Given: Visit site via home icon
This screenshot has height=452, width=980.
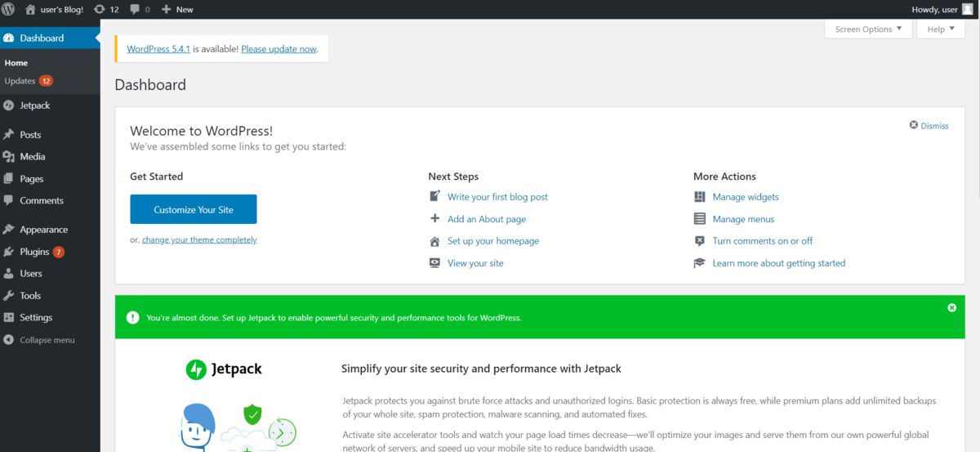Looking at the screenshot, I should click(30, 9).
